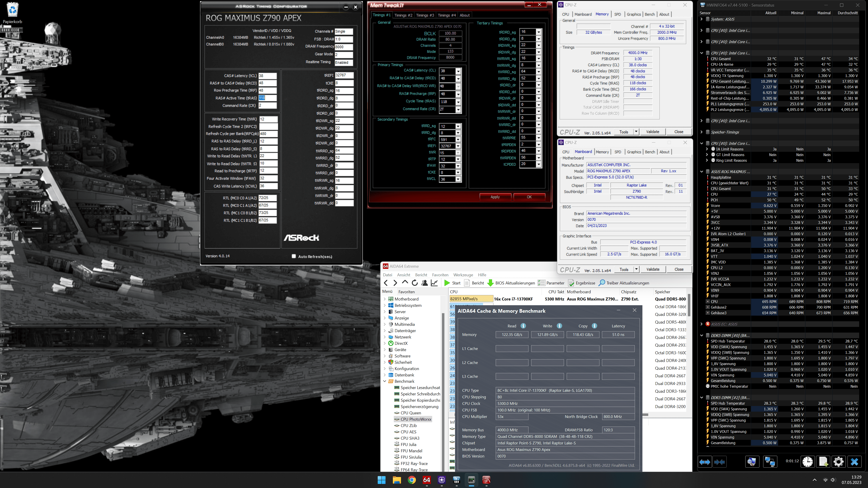Click Validate in top CPU-Z window
This screenshot has height=488, width=868.
(652, 132)
